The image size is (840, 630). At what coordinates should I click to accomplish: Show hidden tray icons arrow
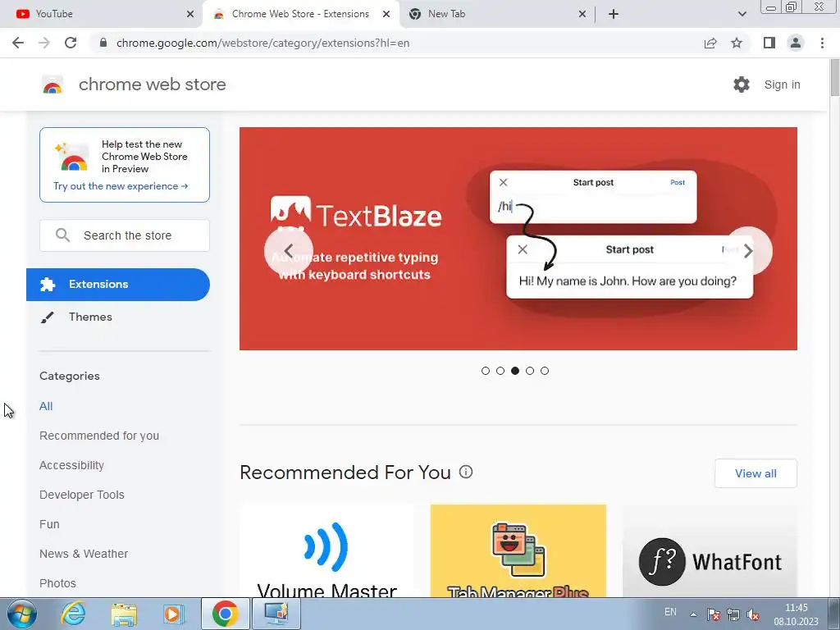tap(693, 614)
